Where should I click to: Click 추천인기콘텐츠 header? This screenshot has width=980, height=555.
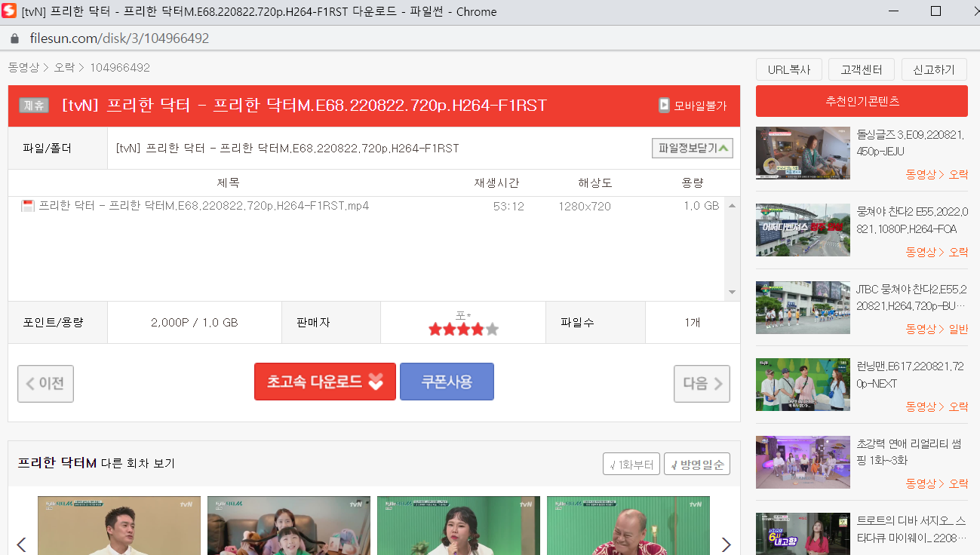click(x=862, y=101)
